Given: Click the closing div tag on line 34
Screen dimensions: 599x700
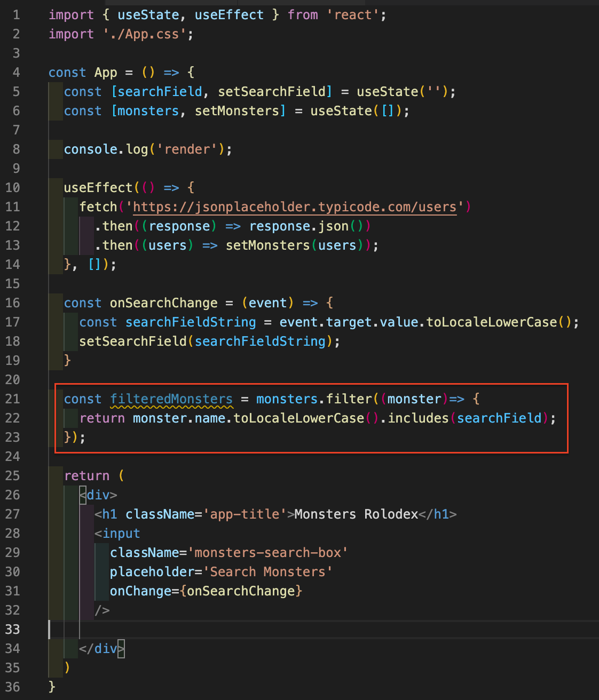Looking at the screenshot, I should tap(102, 649).
